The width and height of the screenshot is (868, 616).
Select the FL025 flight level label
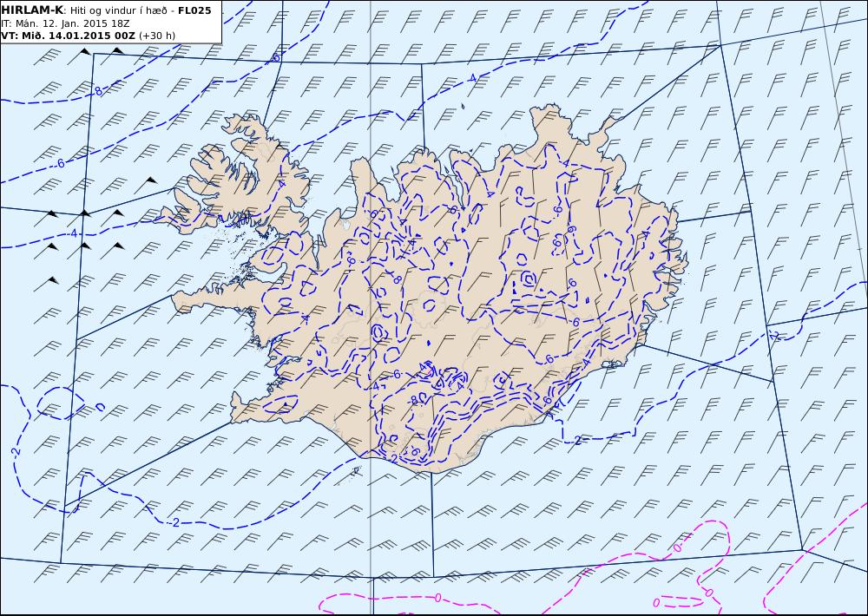pyautogui.click(x=194, y=10)
